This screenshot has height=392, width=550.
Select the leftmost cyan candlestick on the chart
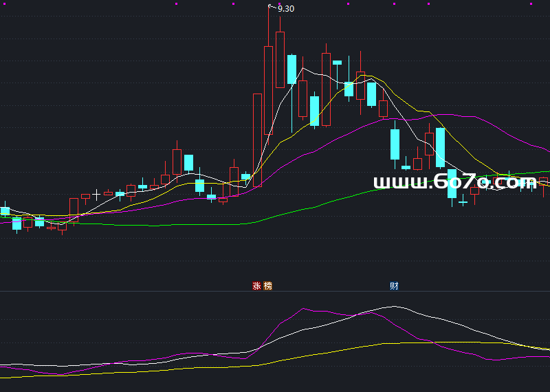click(x=5, y=210)
